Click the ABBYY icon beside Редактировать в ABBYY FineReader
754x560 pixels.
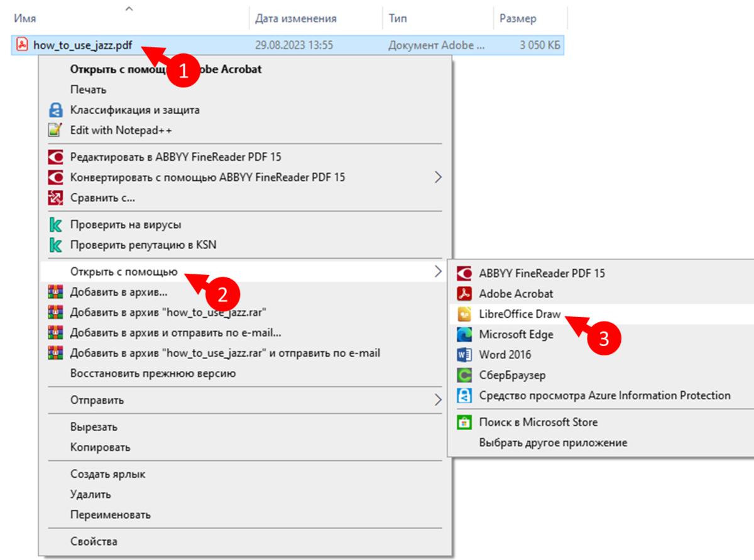[56, 157]
